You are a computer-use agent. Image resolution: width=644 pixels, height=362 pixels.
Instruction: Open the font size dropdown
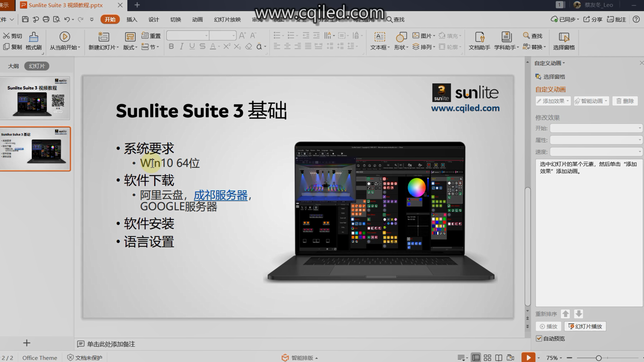click(x=234, y=35)
